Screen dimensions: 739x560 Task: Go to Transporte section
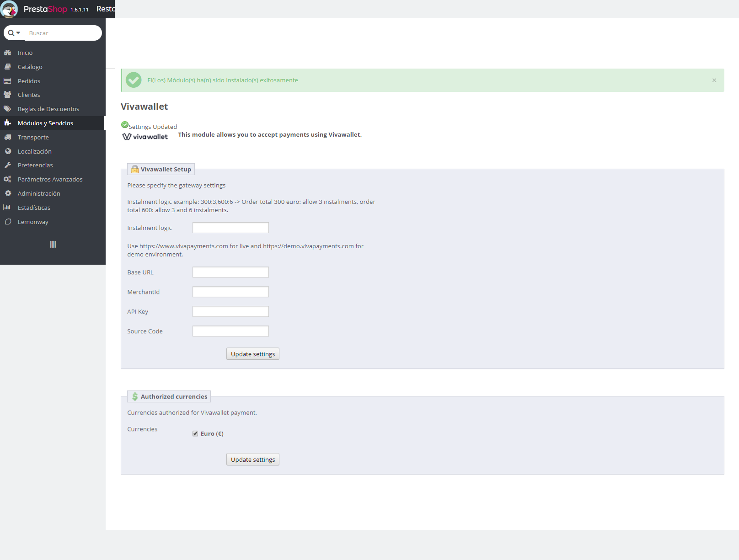click(53, 137)
